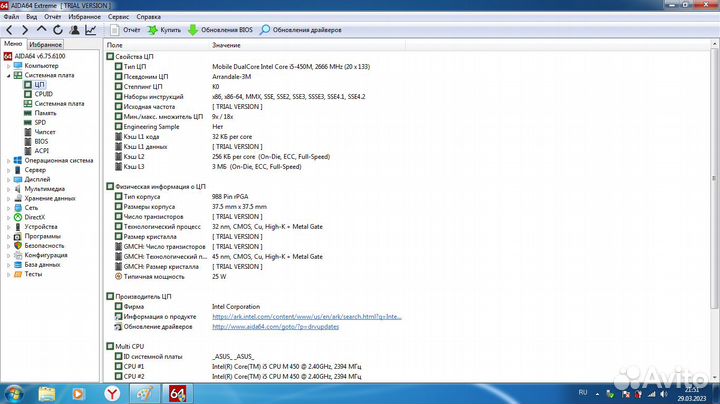Open the Справка menu

coord(148,17)
